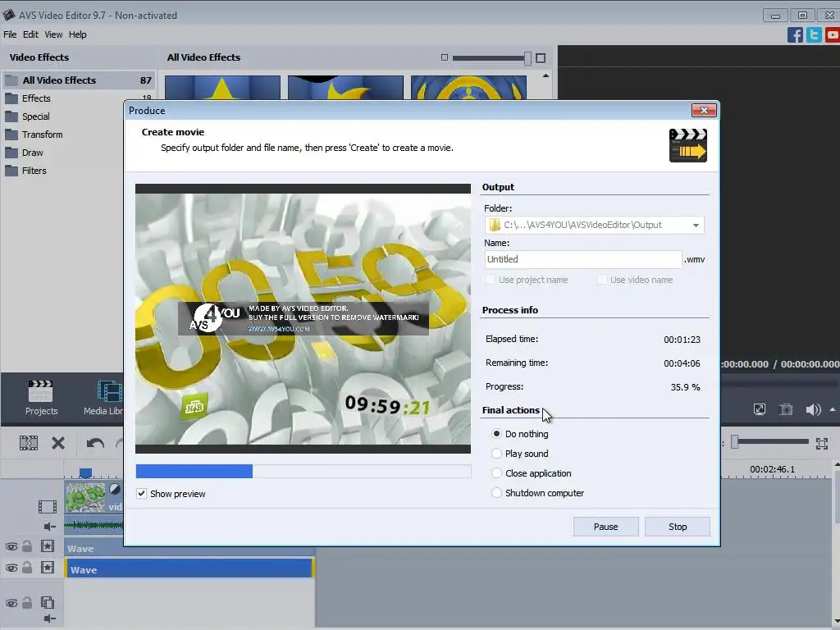840x630 pixels.
Task: Click the transition icon on the video clip
Action: pos(115,489)
